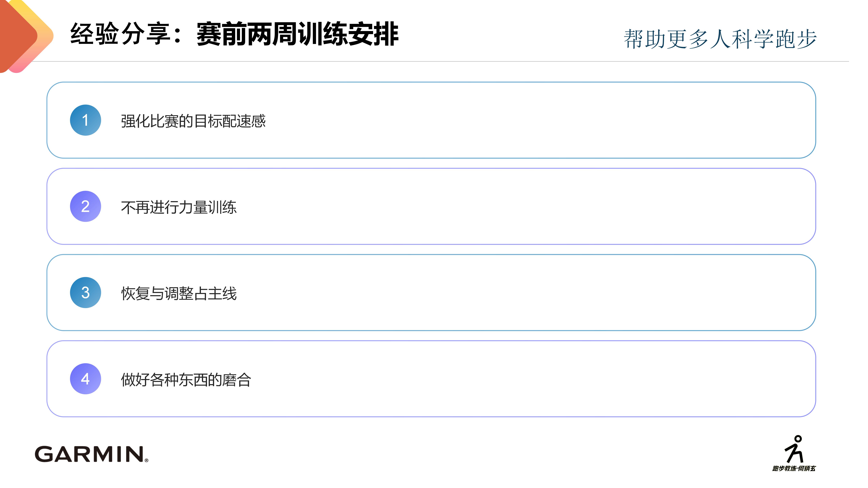Screen dimensions: 868x488
Task: Click empty area inside second rounded box
Action: [505, 206]
